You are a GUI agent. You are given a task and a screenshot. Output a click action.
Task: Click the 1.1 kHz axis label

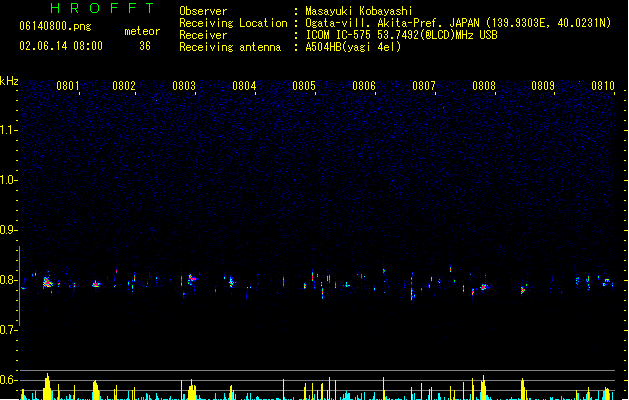(8, 130)
